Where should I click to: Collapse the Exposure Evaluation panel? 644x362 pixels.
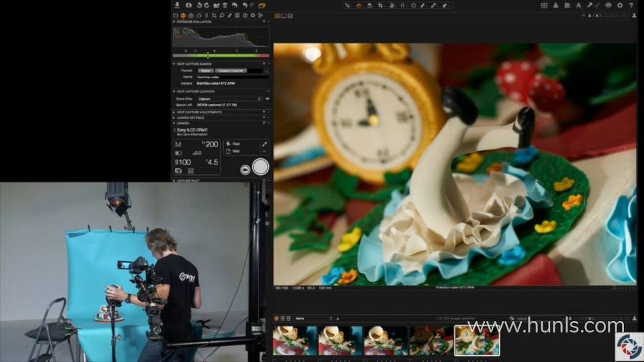pos(174,21)
